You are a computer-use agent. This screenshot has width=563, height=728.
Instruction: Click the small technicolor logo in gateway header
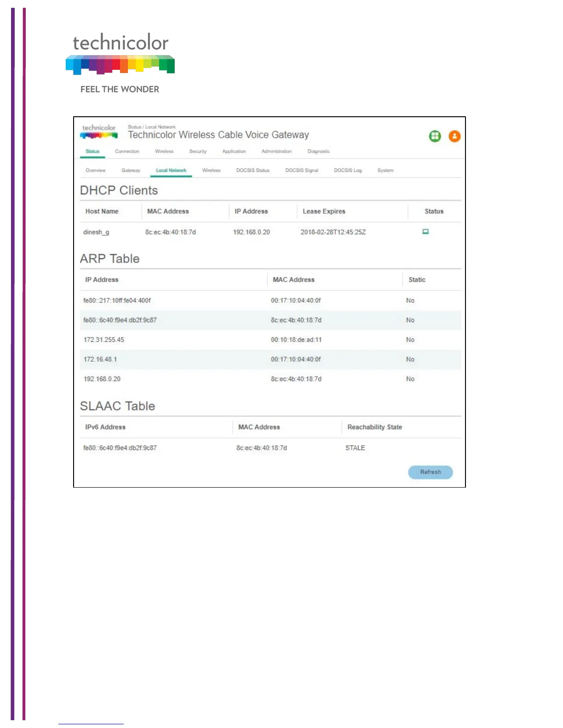tap(99, 131)
